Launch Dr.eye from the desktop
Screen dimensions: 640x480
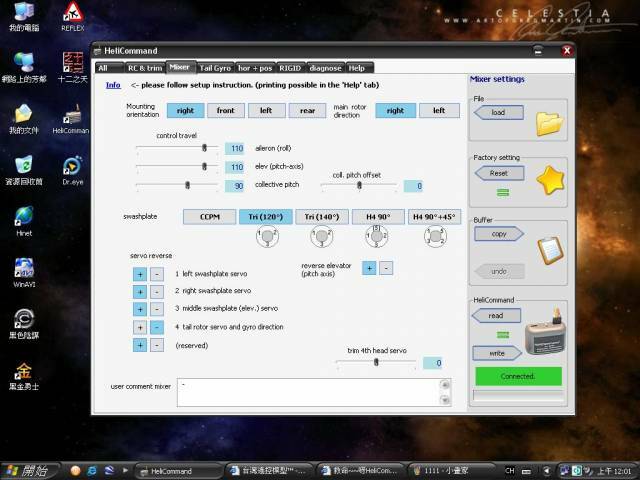[73, 166]
